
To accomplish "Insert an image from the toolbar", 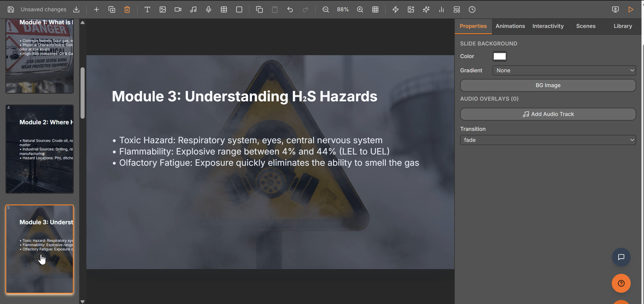I will (x=163, y=9).
